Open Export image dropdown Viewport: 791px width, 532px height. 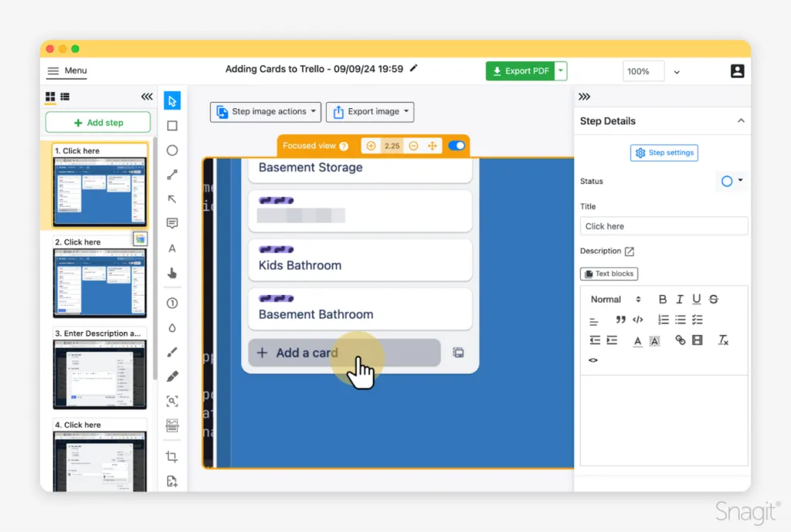coord(370,111)
